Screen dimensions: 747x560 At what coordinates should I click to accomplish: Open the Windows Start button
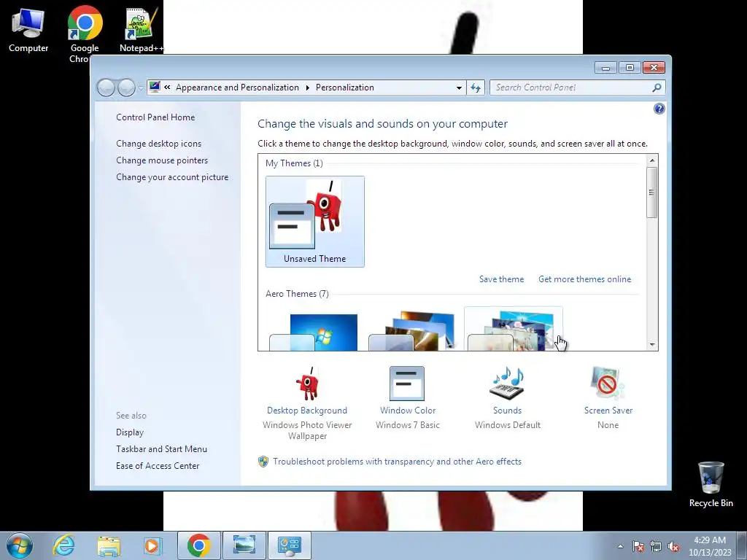tap(20, 545)
